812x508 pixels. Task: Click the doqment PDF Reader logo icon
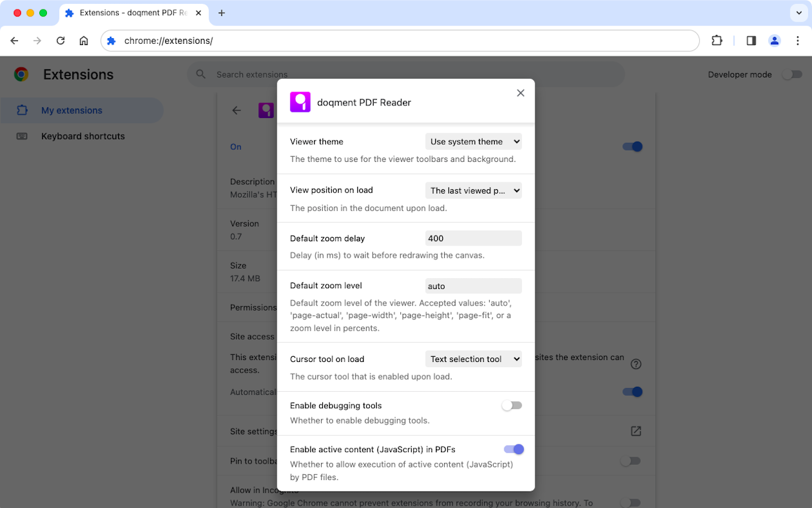click(x=300, y=102)
